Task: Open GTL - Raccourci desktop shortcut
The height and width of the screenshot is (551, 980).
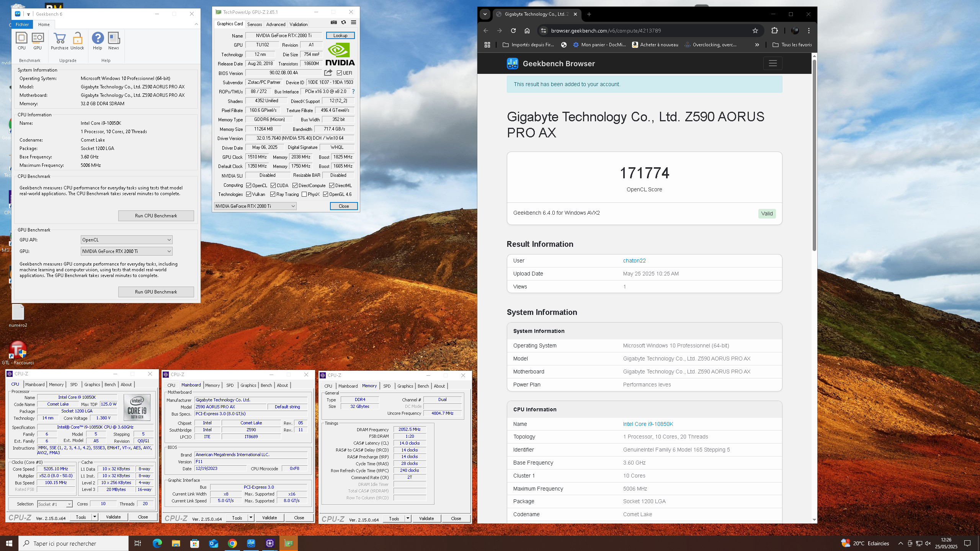Action: point(18,353)
